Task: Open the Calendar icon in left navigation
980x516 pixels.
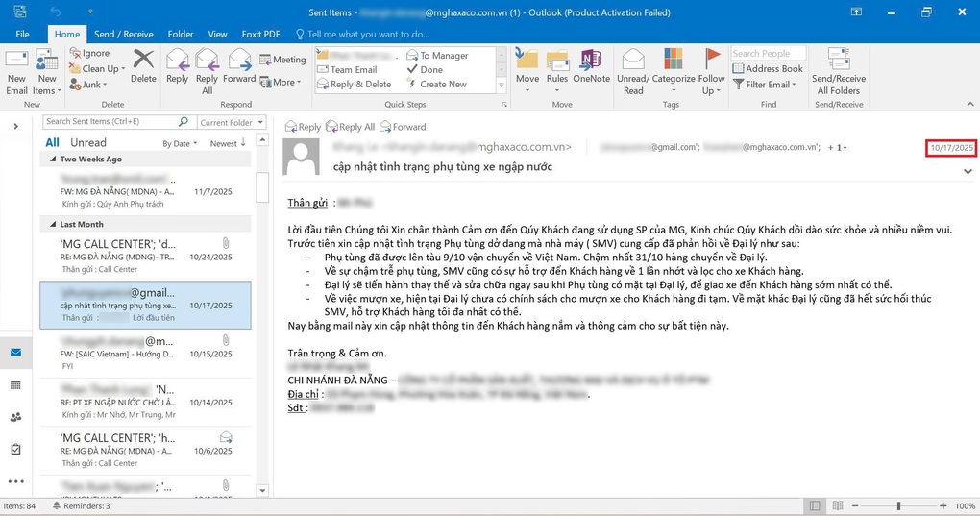Action: click(15, 385)
